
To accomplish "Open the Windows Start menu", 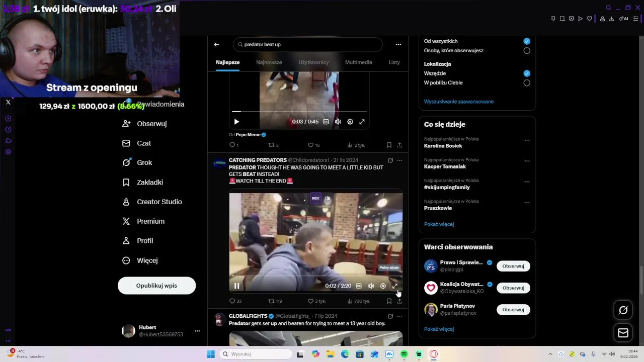I will (211, 354).
